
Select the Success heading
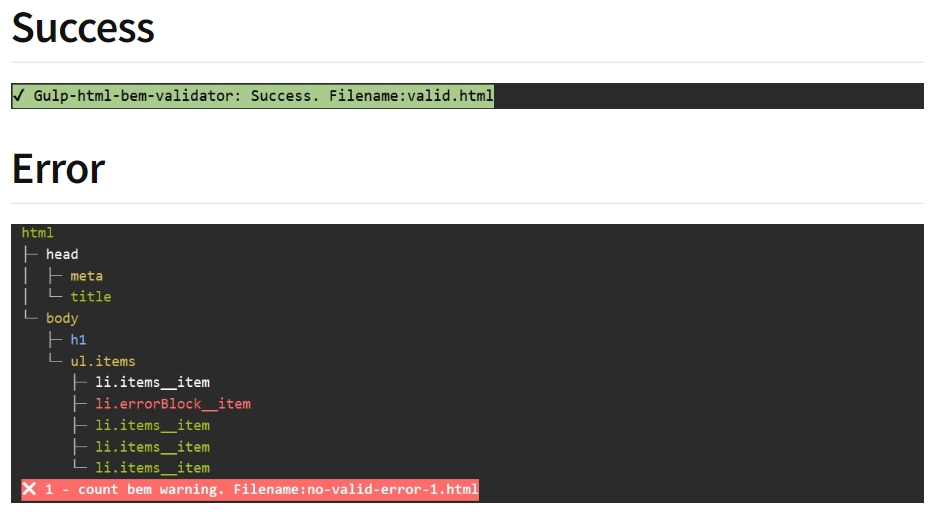(83, 28)
